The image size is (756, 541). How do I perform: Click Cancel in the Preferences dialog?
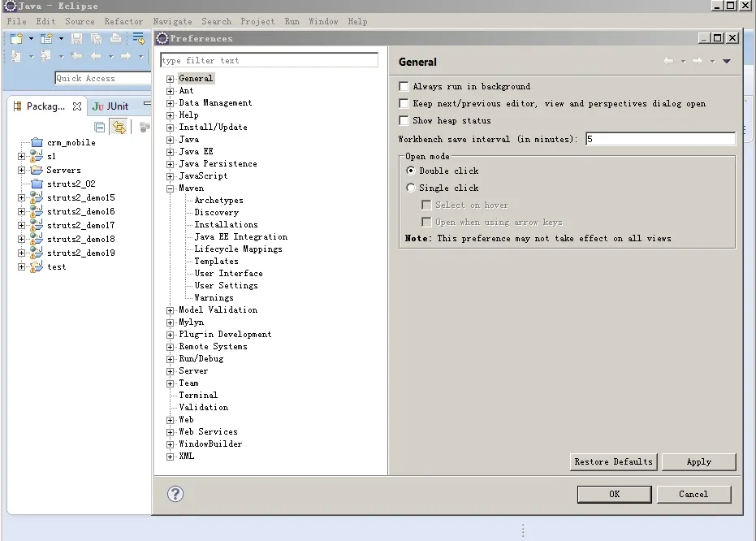pos(693,494)
